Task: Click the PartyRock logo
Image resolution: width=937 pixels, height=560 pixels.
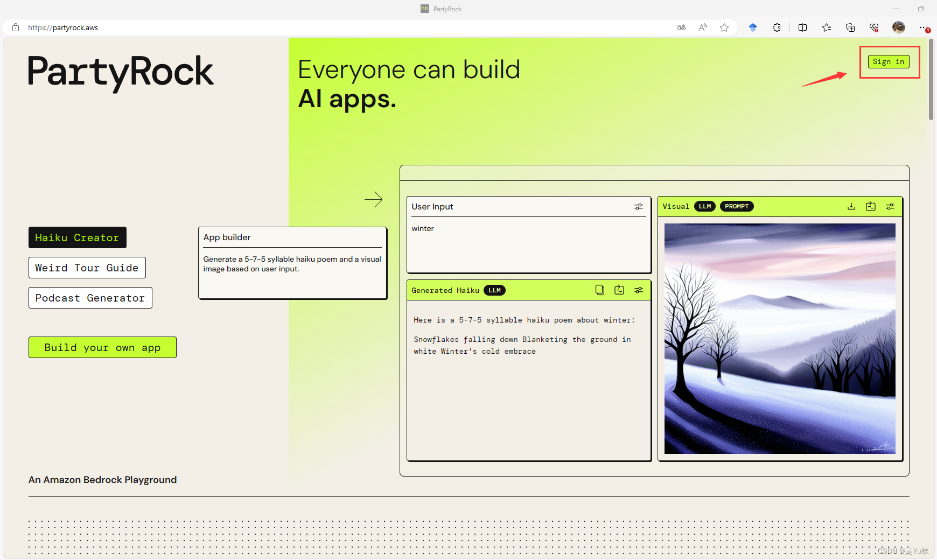Action: pyautogui.click(x=121, y=73)
